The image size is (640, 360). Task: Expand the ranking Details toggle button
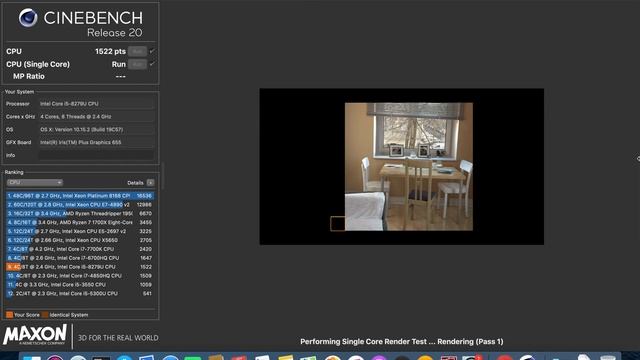click(x=151, y=182)
